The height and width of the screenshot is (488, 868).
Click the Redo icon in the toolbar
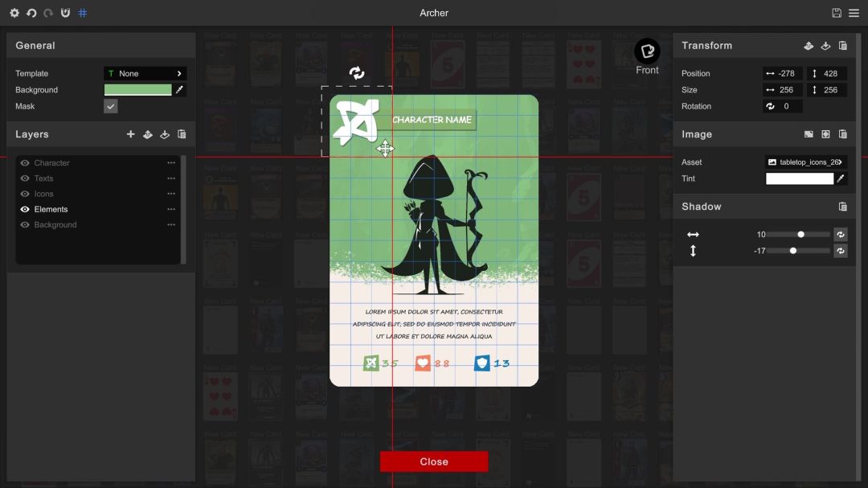click(47, 13)
